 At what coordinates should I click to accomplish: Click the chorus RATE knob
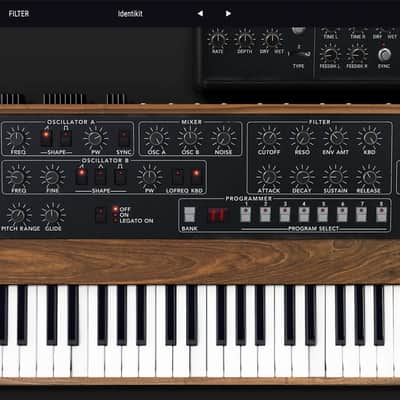(218, 39)
